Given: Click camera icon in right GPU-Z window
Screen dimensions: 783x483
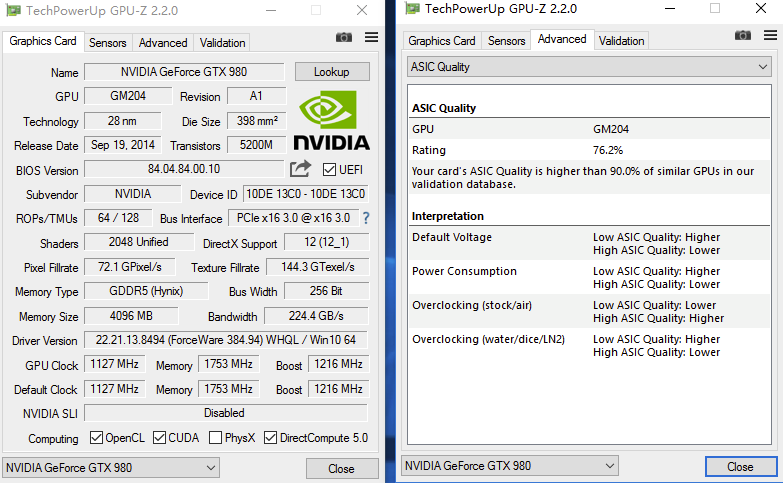Looking at the screenshot, I should pos(743,35).
